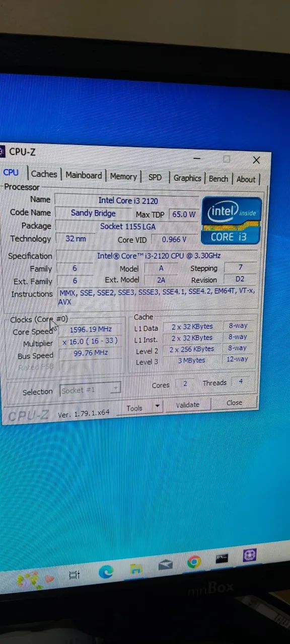This screenshot has height=644, width=290.
Task: Click the Multiplier value 'x 16.0 (16 - 33)'
Action: (91, 342)
